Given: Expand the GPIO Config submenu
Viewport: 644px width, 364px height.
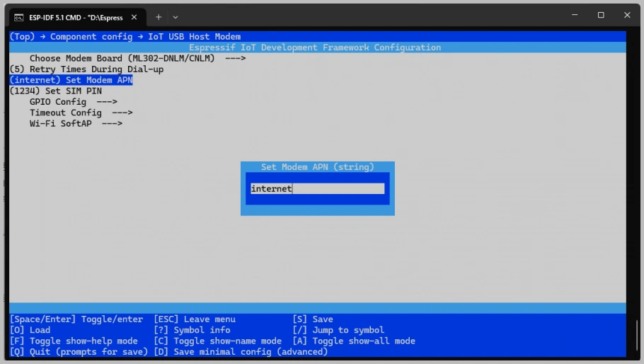Looking at the screenshot, I should pos(73,102).
